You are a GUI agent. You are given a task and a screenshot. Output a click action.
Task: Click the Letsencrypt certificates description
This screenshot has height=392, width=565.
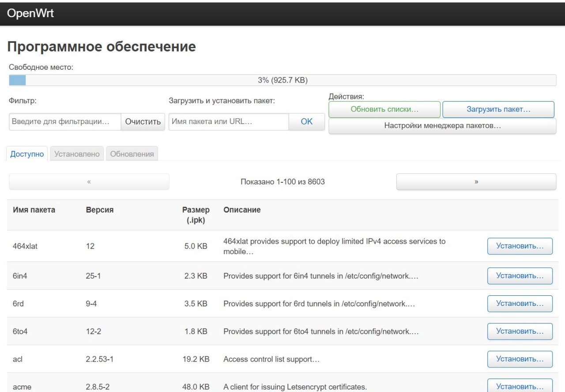coord(295,387)
